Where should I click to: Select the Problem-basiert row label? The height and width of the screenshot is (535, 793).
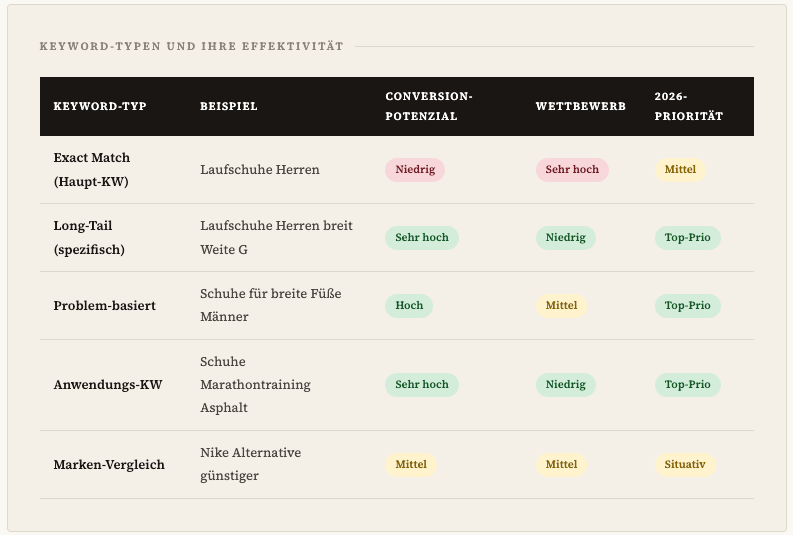(x=104, y=305)
